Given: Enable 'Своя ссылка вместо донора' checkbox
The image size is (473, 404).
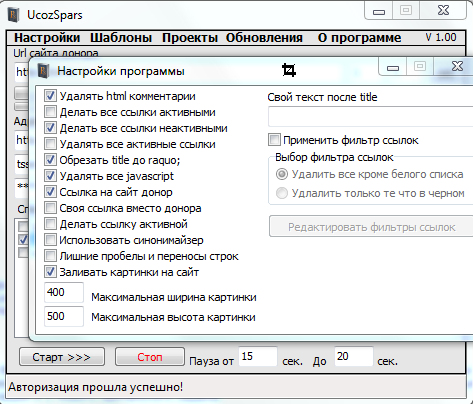Looking at the screenshot, I should pyautogui.click(x=50, y=208).
